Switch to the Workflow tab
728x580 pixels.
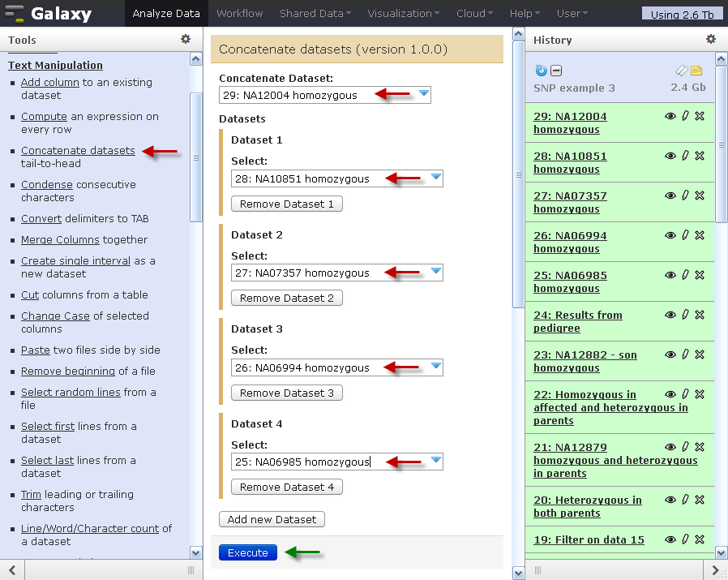(x=239, y=14)
